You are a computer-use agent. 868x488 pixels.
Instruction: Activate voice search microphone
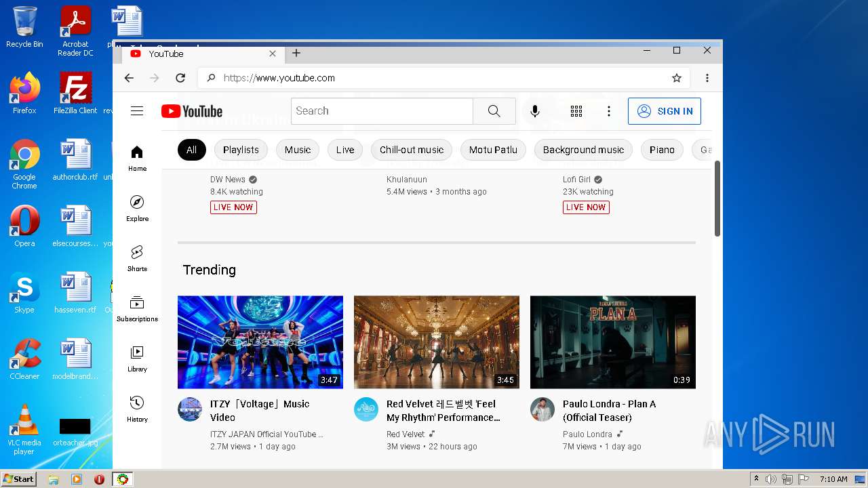535,111
